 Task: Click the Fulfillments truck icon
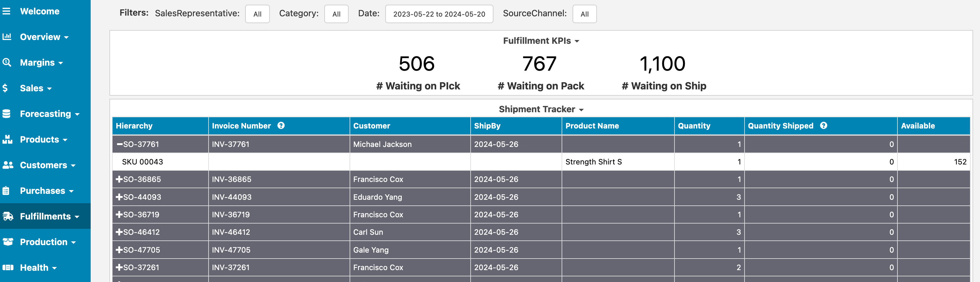pyautogui.click(x=8, y=216)
